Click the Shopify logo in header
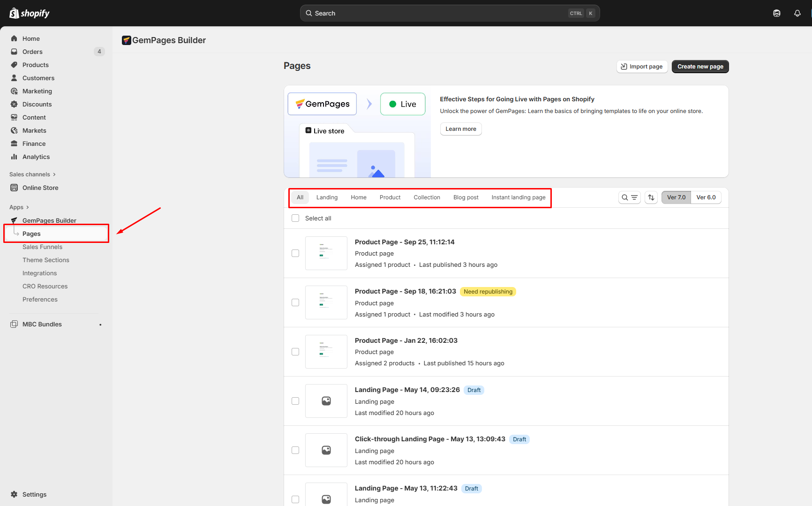 pyautogui.click(x=30, y=13)
